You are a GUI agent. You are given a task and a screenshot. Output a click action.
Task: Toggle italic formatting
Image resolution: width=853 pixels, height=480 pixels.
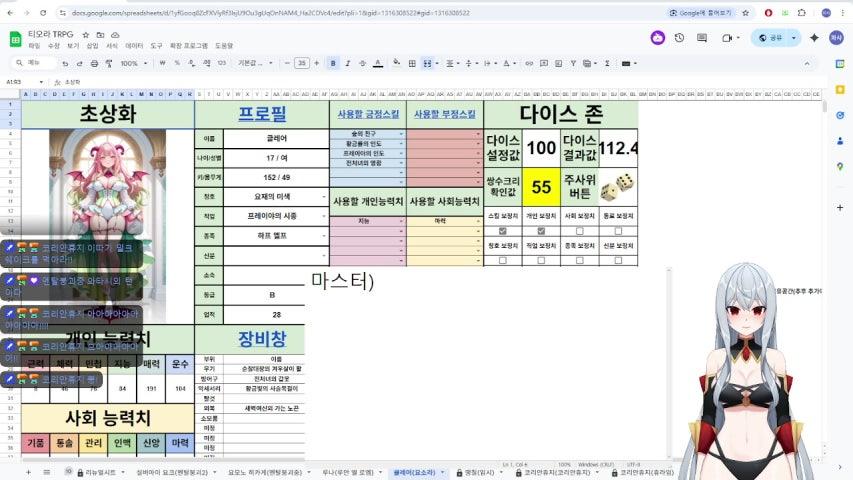(x=348, y=64)
